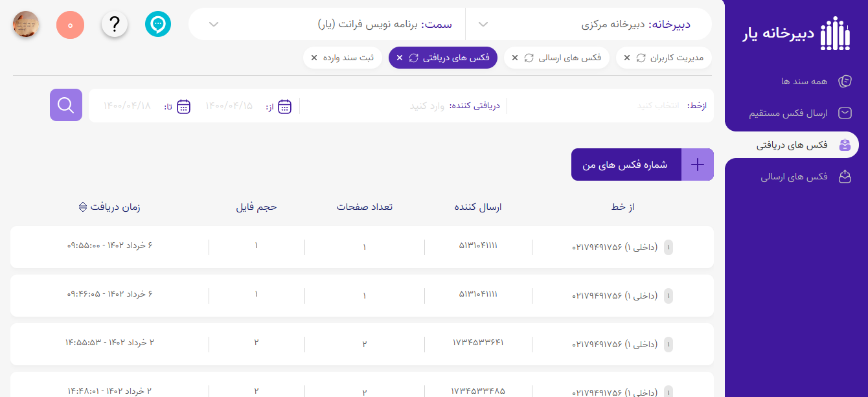The height and width of the screenshot is (397, 868).
Task: Close the فکس های ارسالی tab
Action: 515,57
